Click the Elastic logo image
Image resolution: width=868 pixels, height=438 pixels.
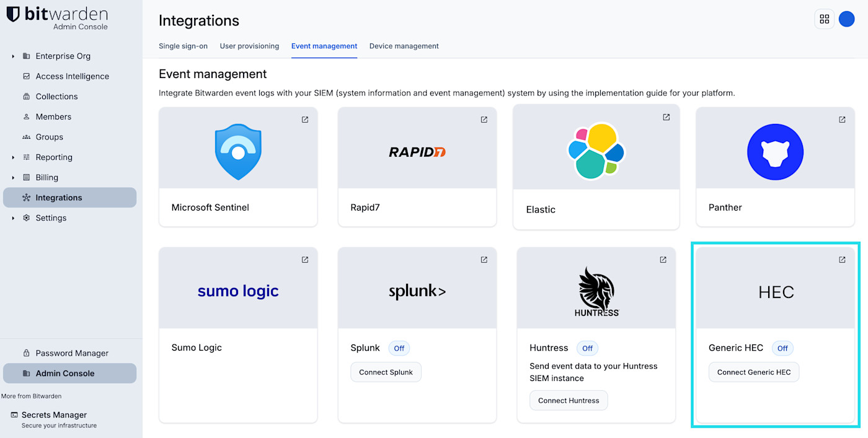pyautogui.click(x=596, y=151)
